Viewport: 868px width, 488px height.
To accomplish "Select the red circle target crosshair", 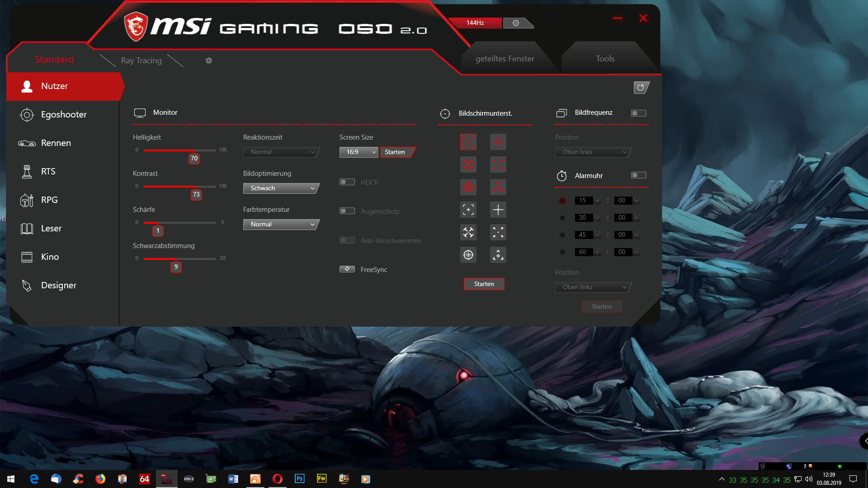I will (468, 187).
